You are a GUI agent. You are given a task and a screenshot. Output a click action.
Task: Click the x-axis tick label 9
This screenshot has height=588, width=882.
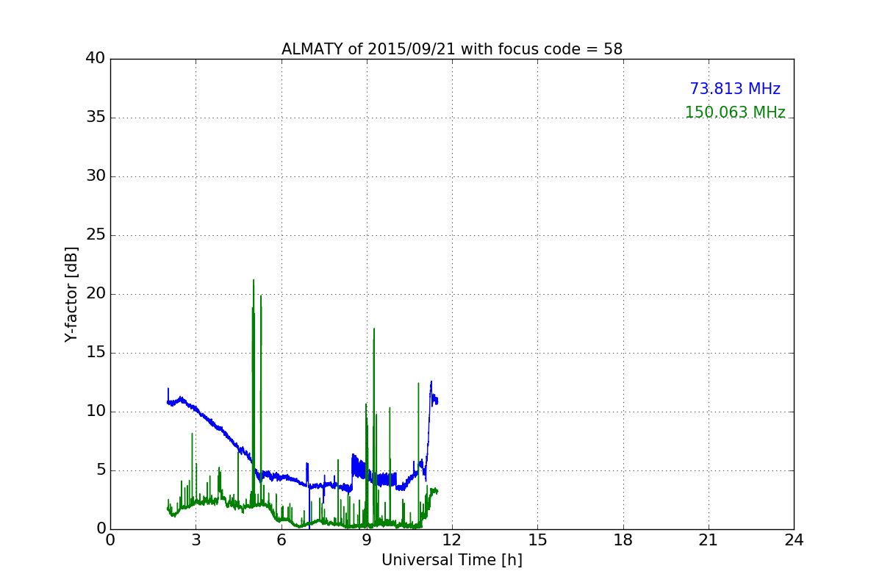(367, 539)
